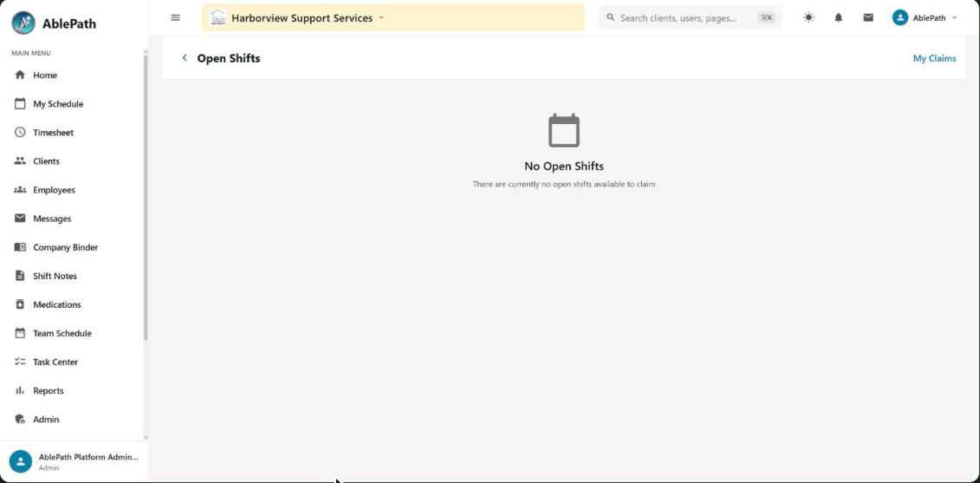Toggle the light/dark theme sun icon

(x=808, y=17)
